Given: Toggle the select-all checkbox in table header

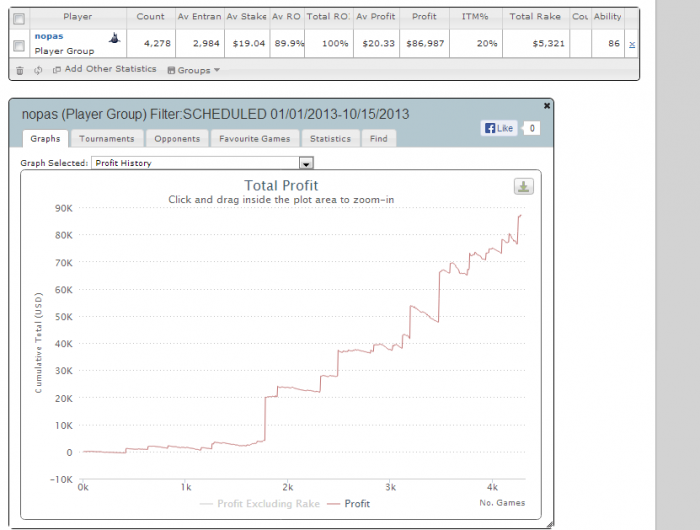Looking at the screenshot, I should [x=19, y=19].
